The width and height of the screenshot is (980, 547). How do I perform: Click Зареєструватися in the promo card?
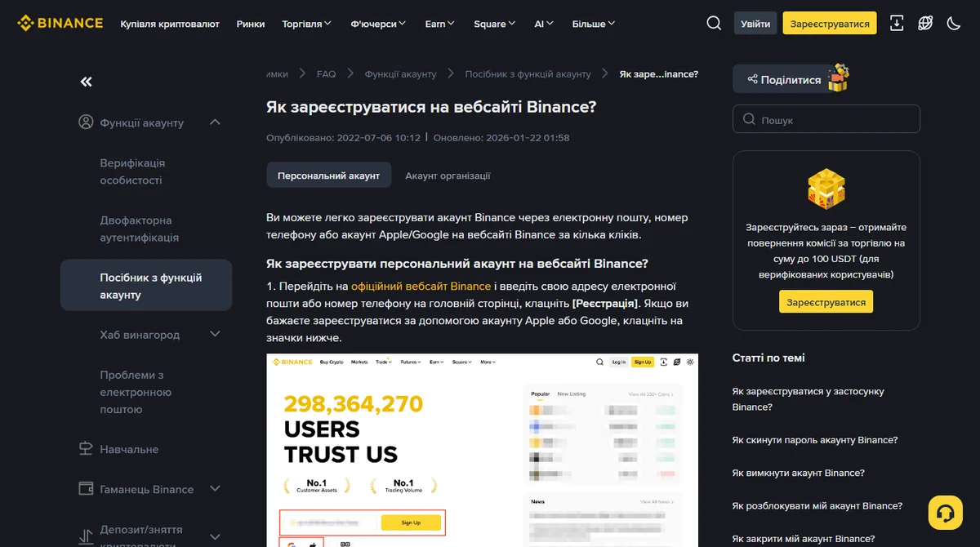pyautogui.click(x=826, y=302)
